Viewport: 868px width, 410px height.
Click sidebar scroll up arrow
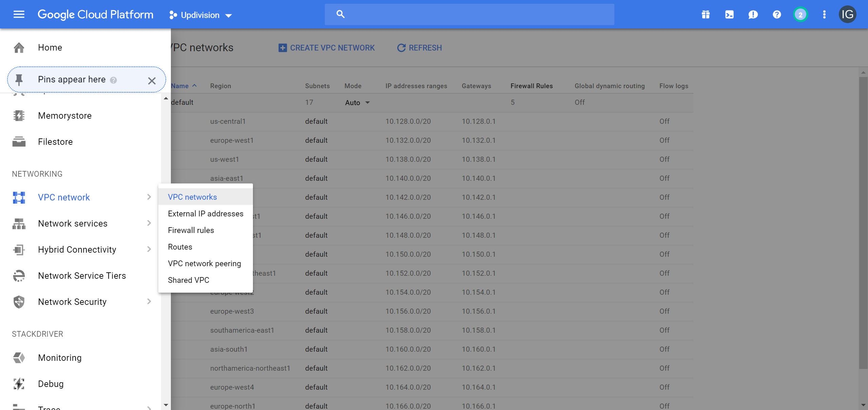166,98
